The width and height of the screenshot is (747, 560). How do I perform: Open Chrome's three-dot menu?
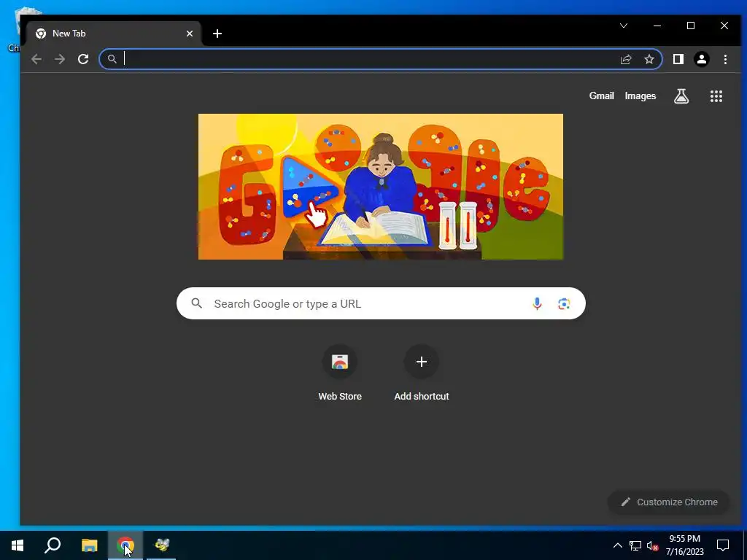pos(725,59)
